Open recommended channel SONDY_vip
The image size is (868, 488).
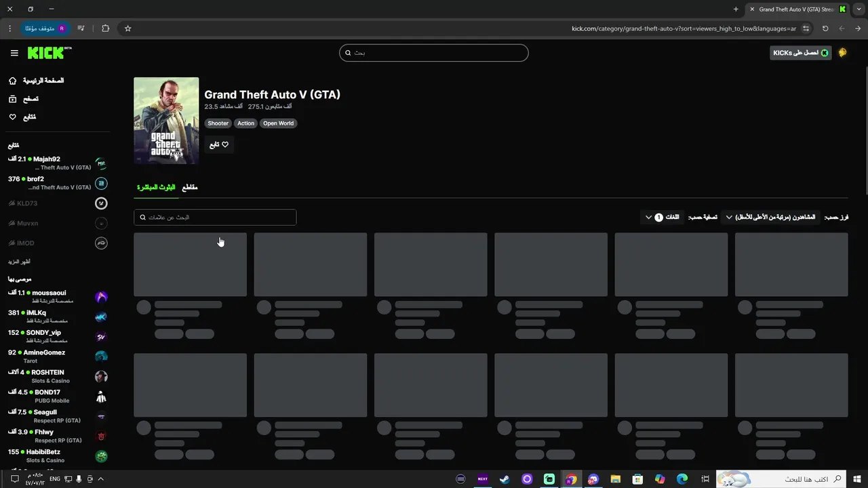[x=58, y=337]
